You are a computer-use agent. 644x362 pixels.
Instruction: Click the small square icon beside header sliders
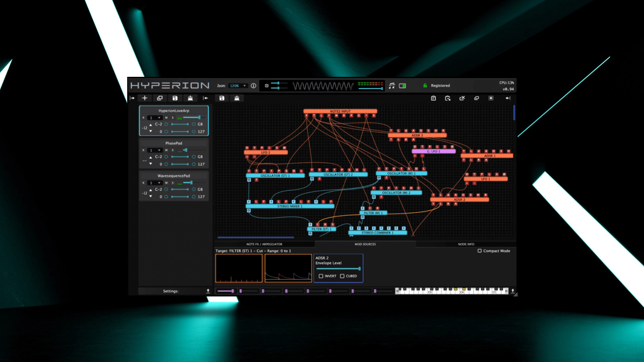(266, 86)
